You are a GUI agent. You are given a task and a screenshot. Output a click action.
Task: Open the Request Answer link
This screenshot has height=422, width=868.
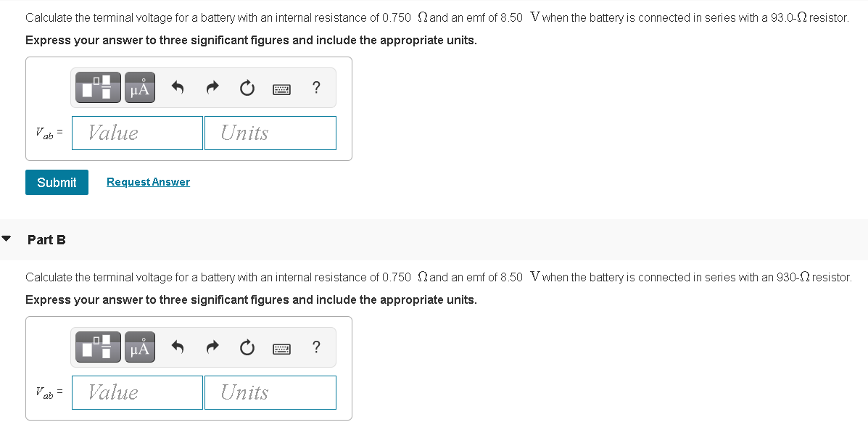(x=148, y=181)
